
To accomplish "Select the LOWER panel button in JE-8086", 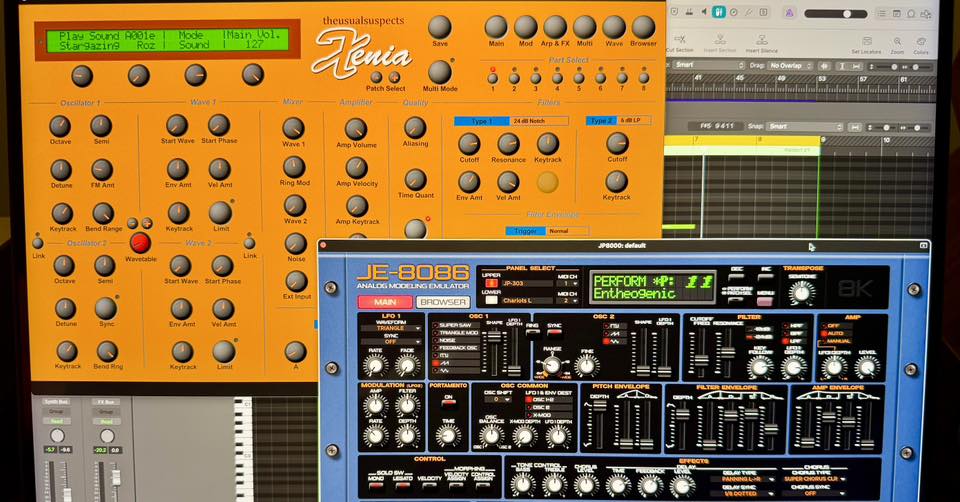I will (x=491, y=300).
